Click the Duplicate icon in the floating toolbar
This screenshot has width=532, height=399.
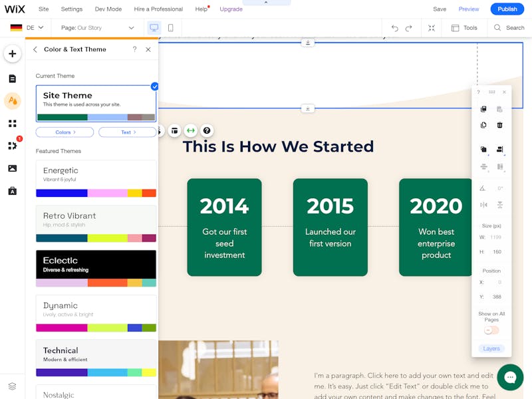pos(483,125)
